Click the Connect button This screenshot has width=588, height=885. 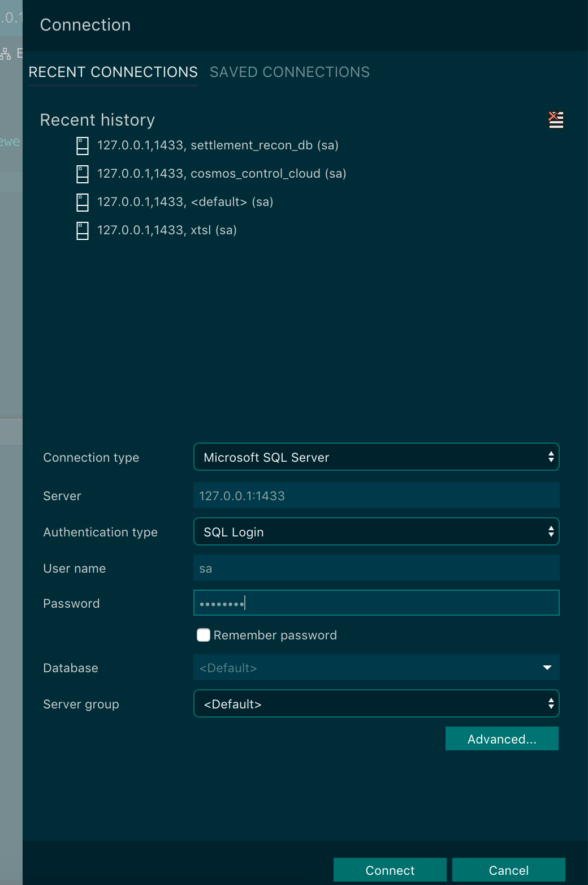[x=390, y=870]
